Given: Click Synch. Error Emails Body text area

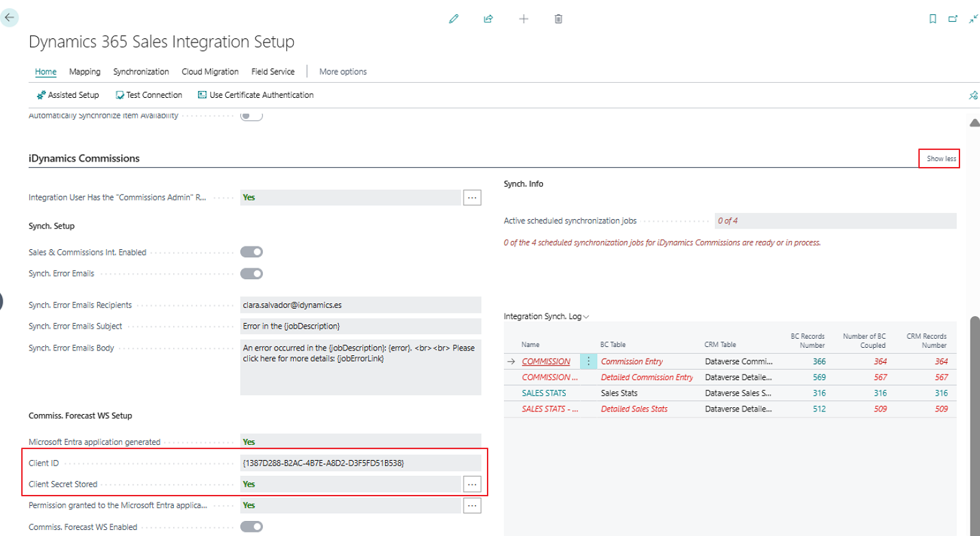Looking at the screenshot, I should point(361,367).
